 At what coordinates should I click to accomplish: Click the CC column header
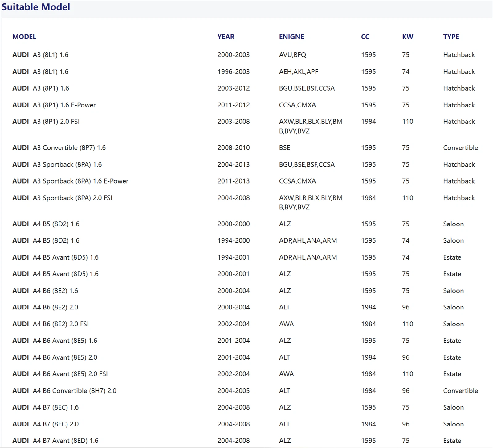[365, 37]
